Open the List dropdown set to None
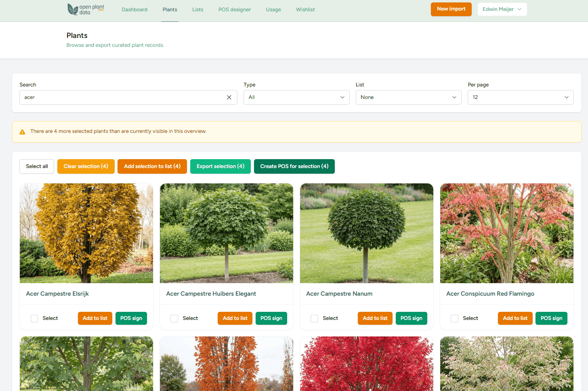 pyautogui.click(x=409, y=97)
